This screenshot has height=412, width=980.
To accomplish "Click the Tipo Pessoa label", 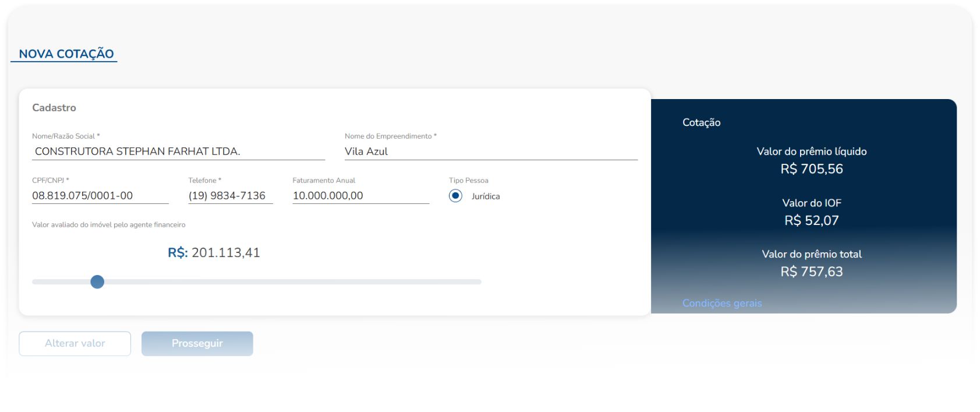I will pyautogui.click(x=468, y=181).
